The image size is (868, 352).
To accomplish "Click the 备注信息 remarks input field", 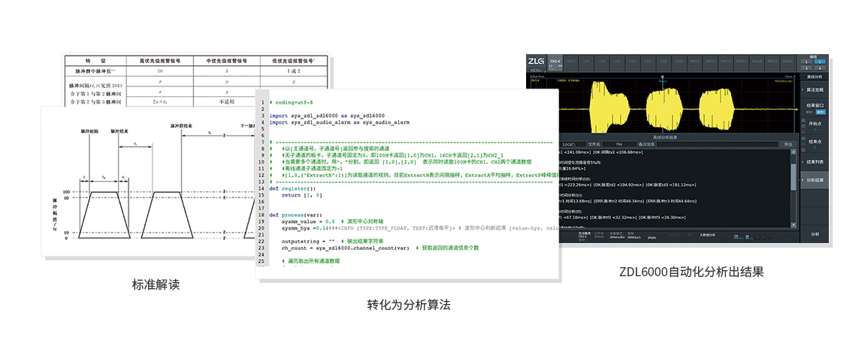I will click(717, 144).
